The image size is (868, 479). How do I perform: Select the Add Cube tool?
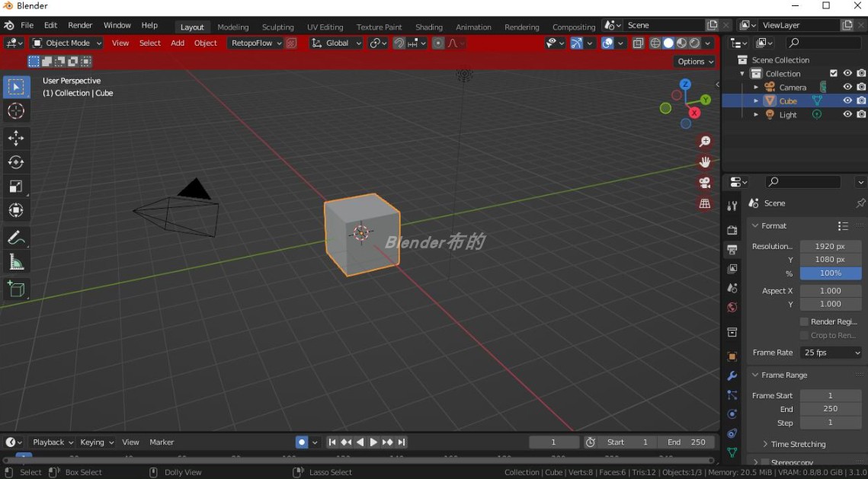coord(16,289)
